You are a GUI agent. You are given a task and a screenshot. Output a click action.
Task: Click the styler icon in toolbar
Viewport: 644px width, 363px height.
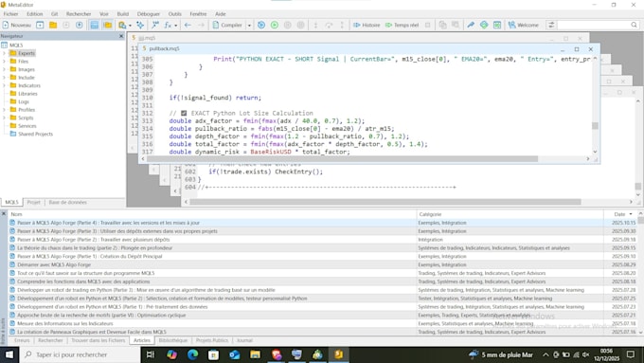point(154,25)
